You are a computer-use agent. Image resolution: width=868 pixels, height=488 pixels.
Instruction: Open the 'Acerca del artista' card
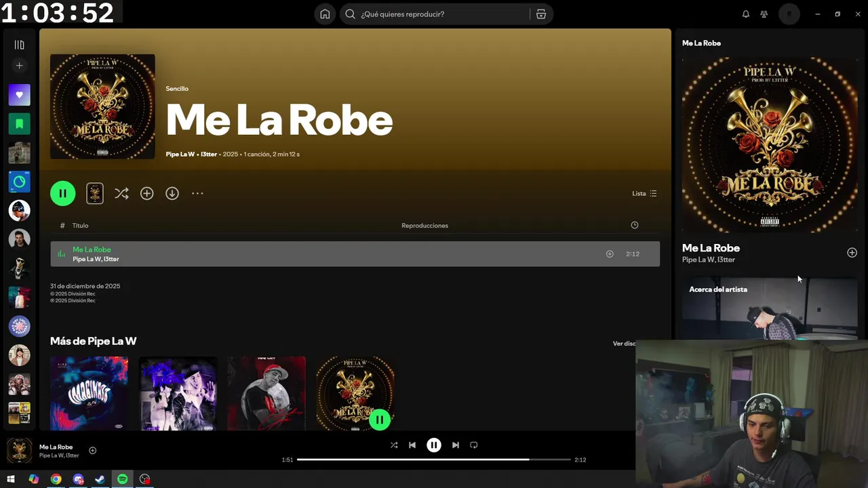point(770,308)
